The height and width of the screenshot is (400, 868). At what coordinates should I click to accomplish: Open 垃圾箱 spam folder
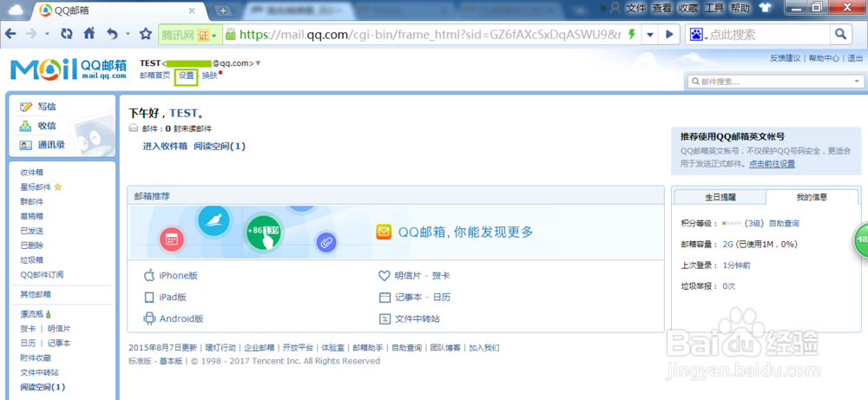pos(31,260)
